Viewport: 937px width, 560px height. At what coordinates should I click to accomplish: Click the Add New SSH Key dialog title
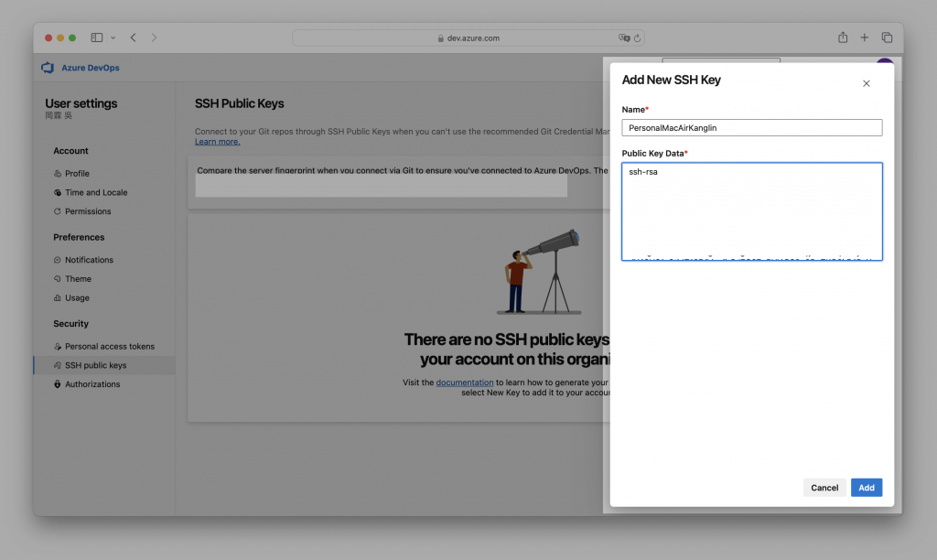[671, 81]
